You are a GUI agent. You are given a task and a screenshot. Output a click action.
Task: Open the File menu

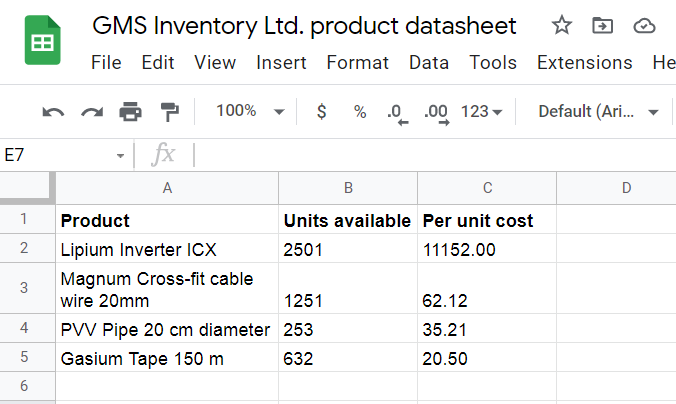click(106, 63)
